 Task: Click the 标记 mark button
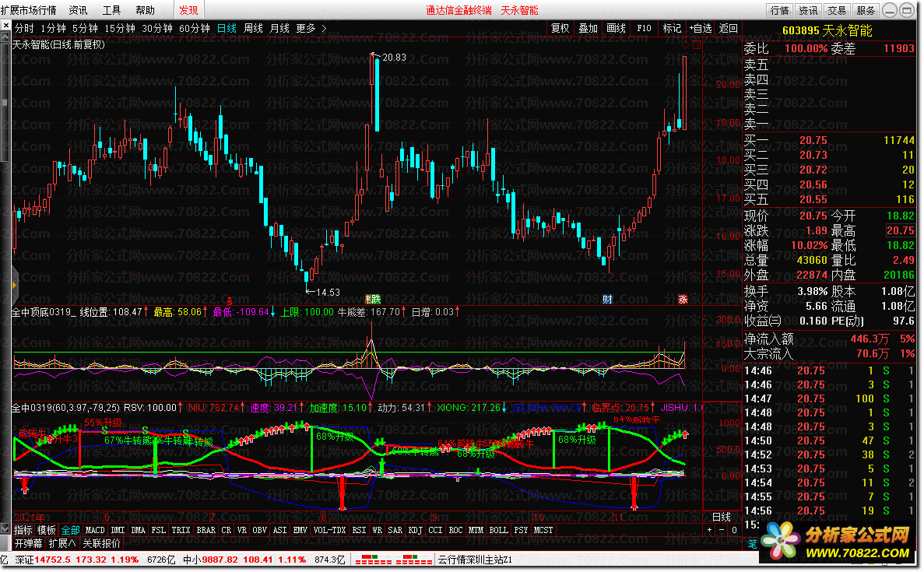coord(672,28)
